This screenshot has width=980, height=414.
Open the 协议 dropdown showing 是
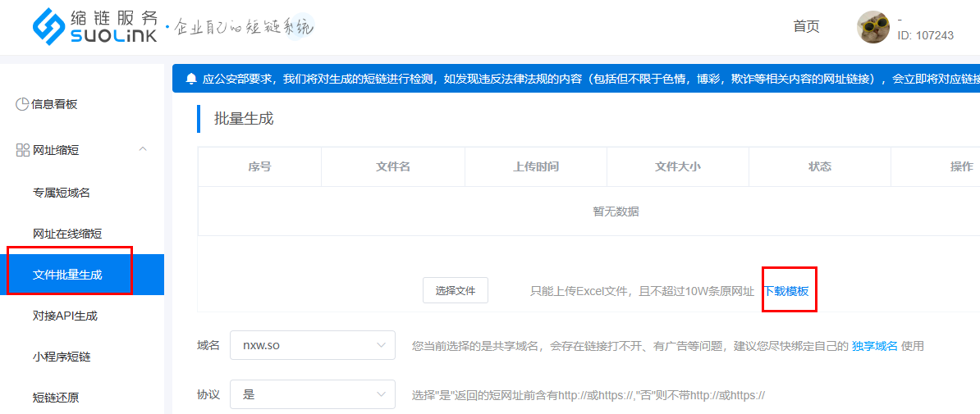coord(313,394)
